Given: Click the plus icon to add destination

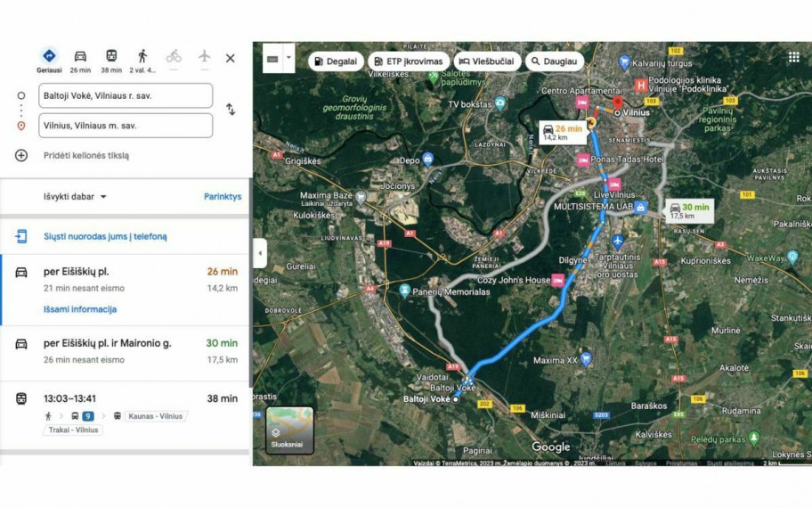Looking at the screenshot, I should 21,155.
